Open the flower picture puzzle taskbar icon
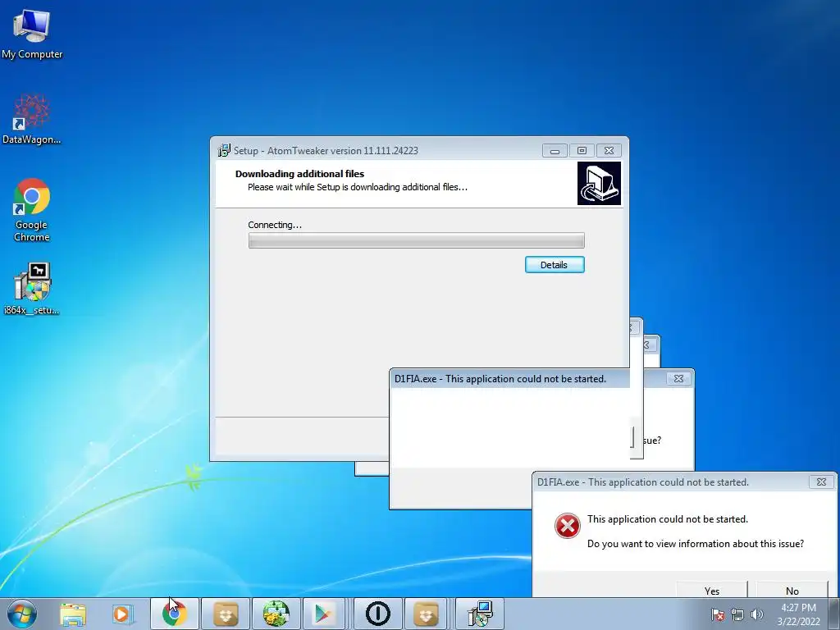 click(276, 614)
